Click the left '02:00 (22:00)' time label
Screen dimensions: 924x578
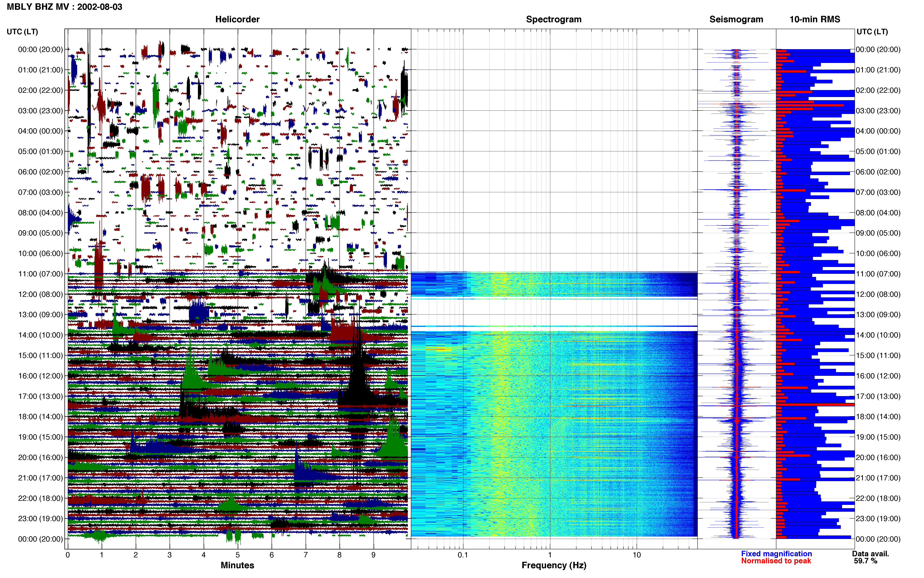[41, 90]
